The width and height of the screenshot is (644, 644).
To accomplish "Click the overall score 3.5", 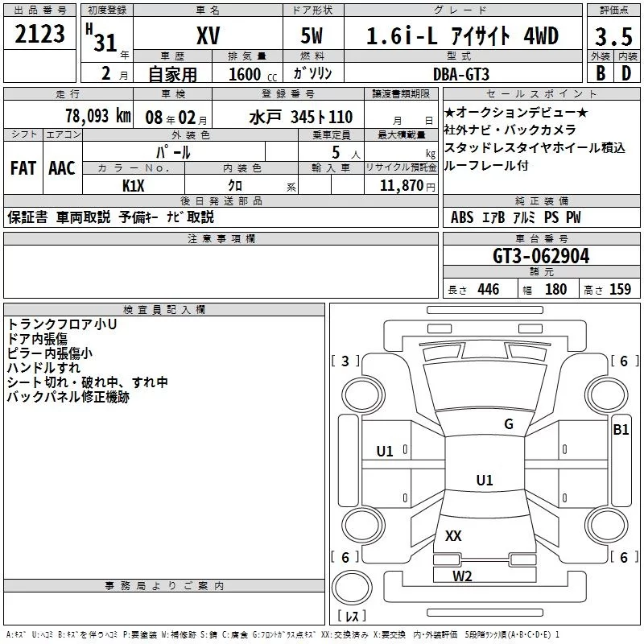I will point(613,36).
